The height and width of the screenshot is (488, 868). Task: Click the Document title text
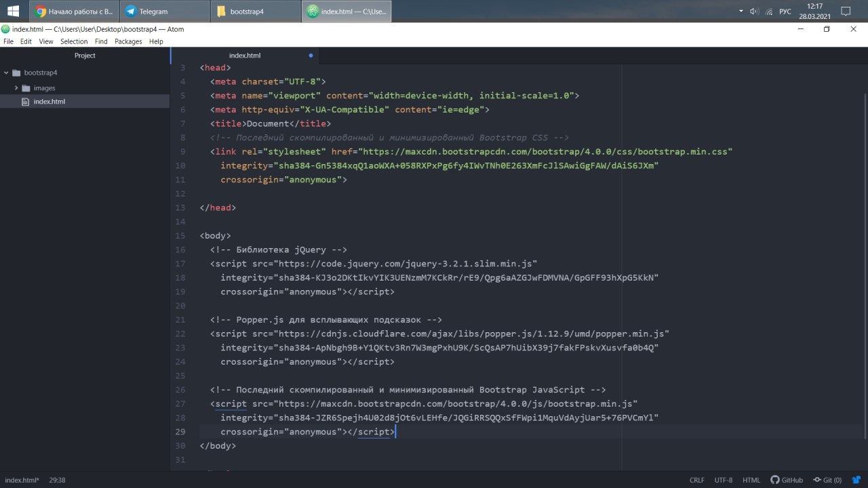point(268,124)
